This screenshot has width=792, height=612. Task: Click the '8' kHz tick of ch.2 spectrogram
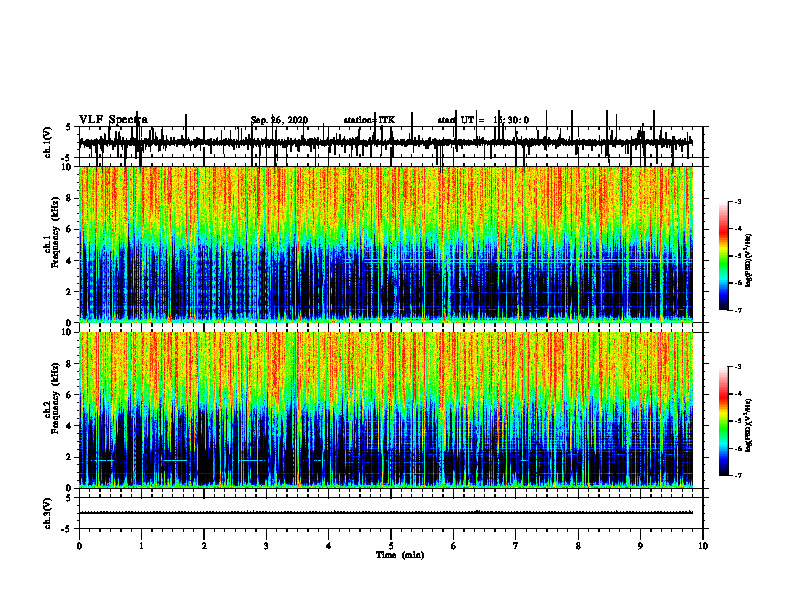pos(70,364)
